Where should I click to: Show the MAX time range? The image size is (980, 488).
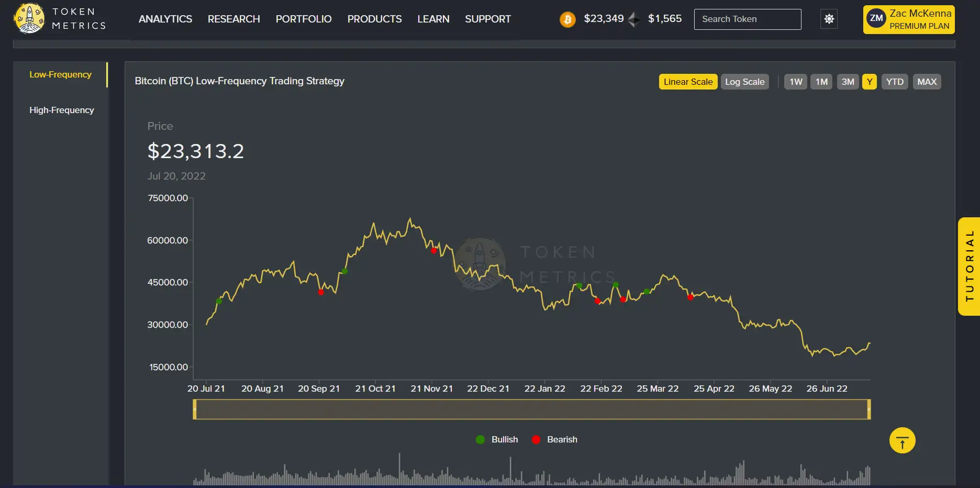coord(927,82)
